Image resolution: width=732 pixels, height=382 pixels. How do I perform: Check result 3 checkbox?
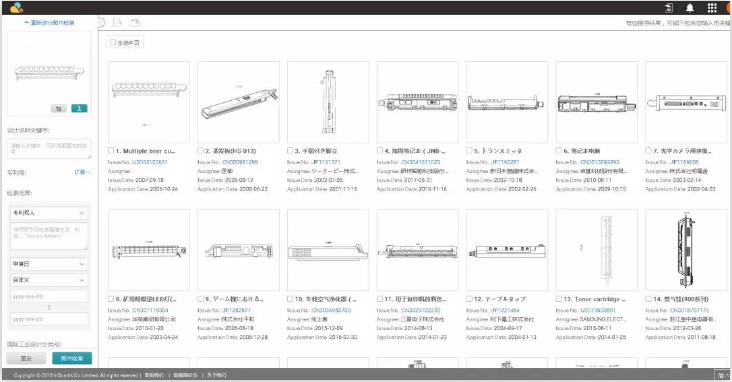click(x=290, y=150)
